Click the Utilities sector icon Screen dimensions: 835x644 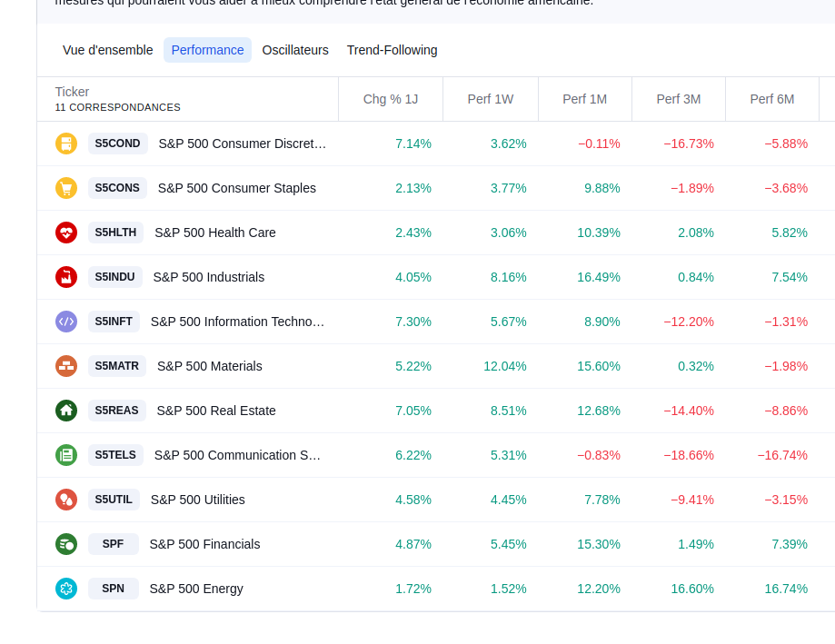(x=66, y=500)
